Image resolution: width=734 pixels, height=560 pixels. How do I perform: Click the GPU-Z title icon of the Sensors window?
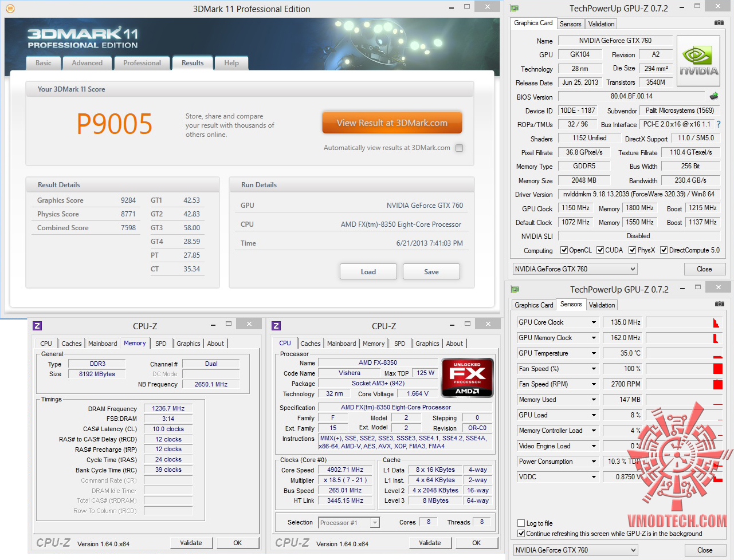[x=515, y=289]
